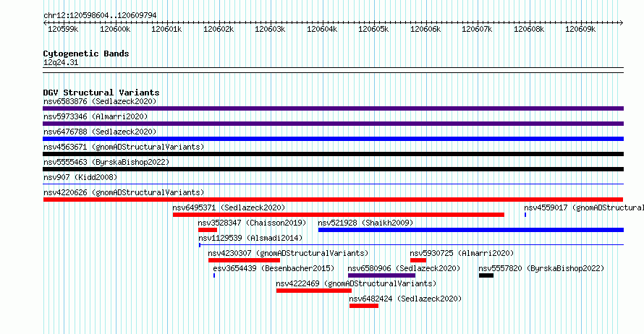Open nsv5555463 (ByrskaBishop2022) label
The image size is (644, 334).
tap(106, 162)
